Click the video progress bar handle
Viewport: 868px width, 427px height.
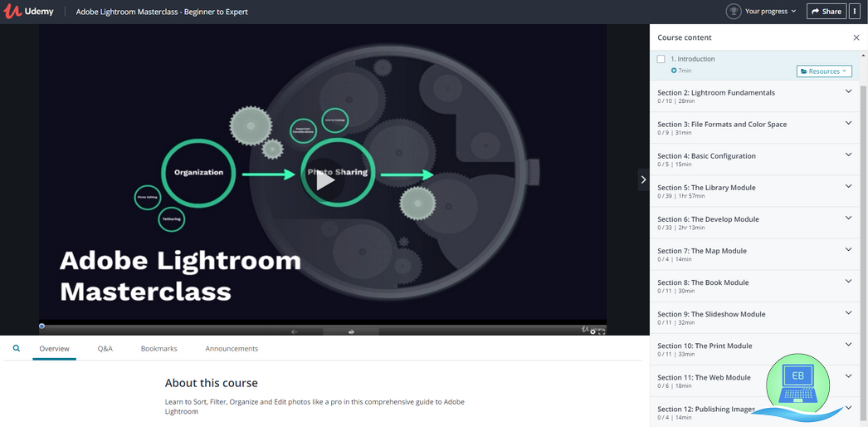click(41, 326)
